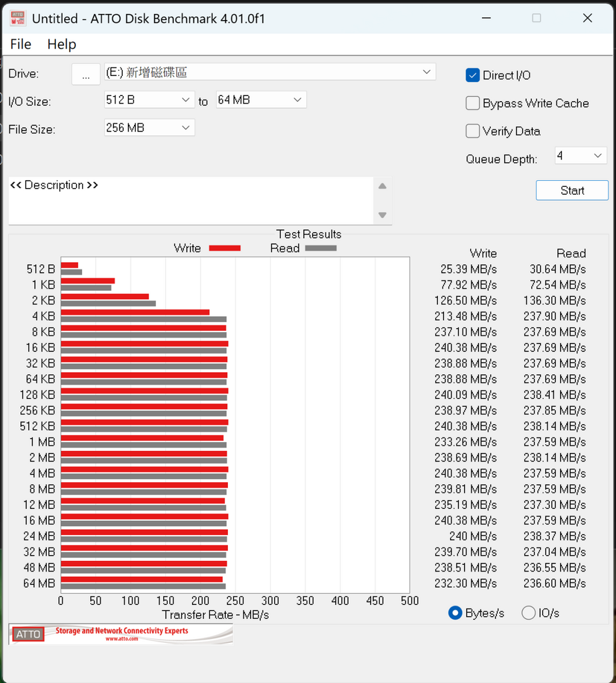Click the write value 237.10 MB/s

465,332
